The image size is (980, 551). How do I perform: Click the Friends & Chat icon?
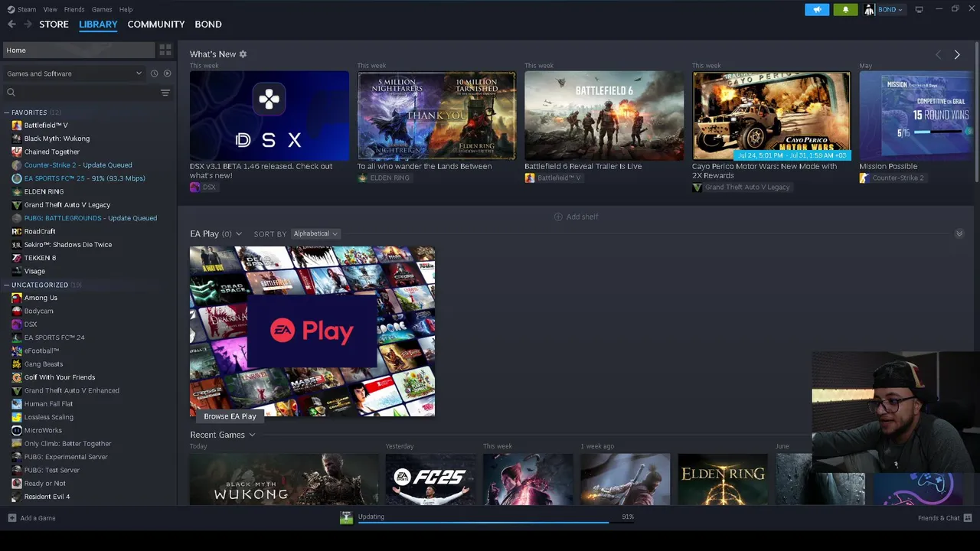[x=968, y=518]
